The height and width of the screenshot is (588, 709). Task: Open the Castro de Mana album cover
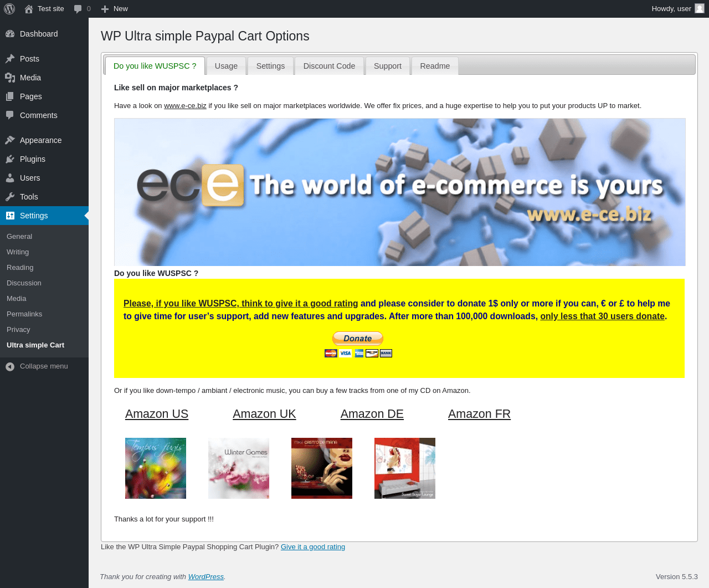pyautogui.click(x=322, y=468)
